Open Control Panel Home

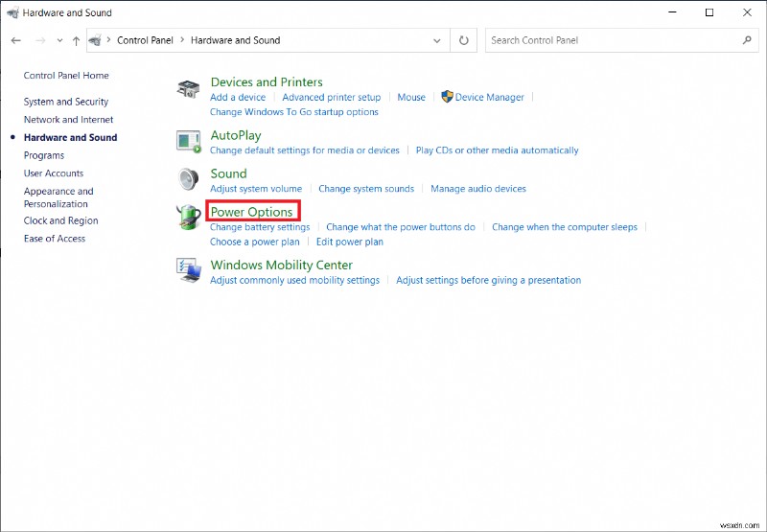pyautogui.click(x=66, y=76)
